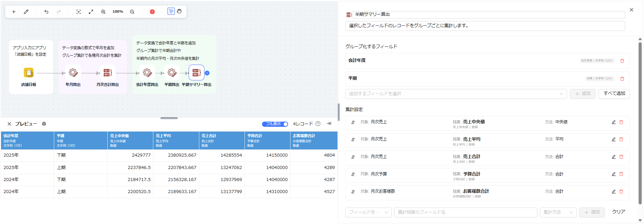Click the すべて追加 button
Viewport: 644px width, 224px height.
[614, 94]
